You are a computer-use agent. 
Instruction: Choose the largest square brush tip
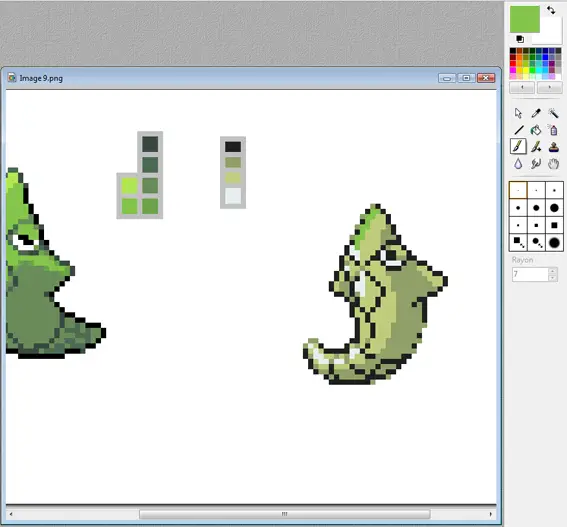pos(554,225)
